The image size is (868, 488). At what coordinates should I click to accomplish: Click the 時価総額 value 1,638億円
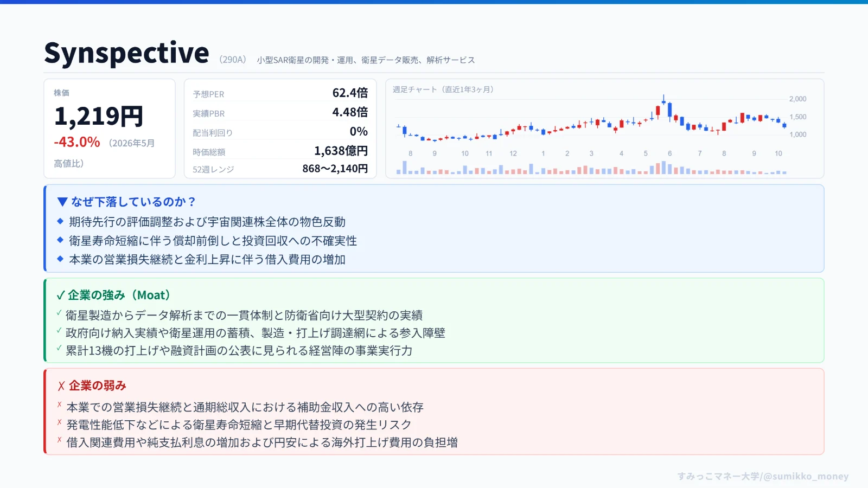pyautogui.click(x=341, y=151)
